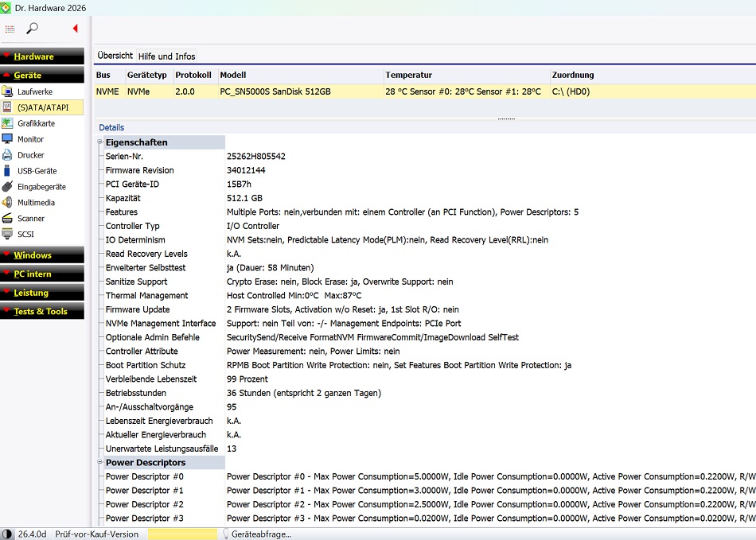Click the grid menu icon in the toolbar

pyautogui.click(x=10, y=29)
